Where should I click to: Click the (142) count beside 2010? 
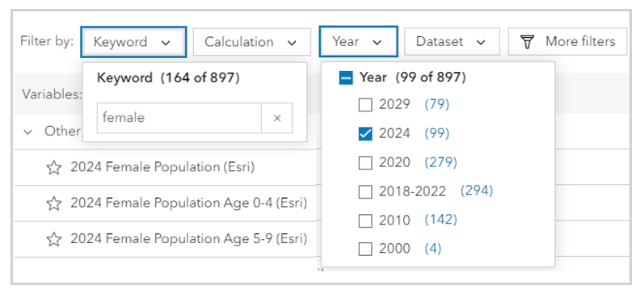click(440, 220)
